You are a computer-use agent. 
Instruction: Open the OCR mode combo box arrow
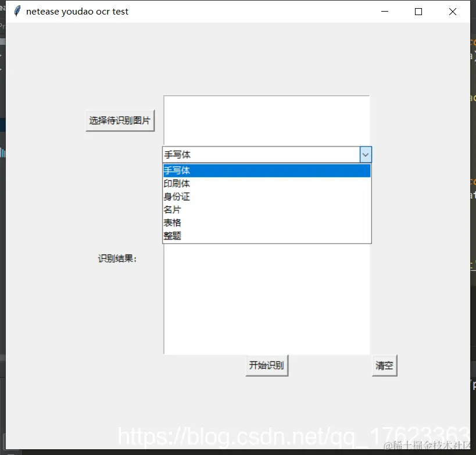(x=366, y=155)
